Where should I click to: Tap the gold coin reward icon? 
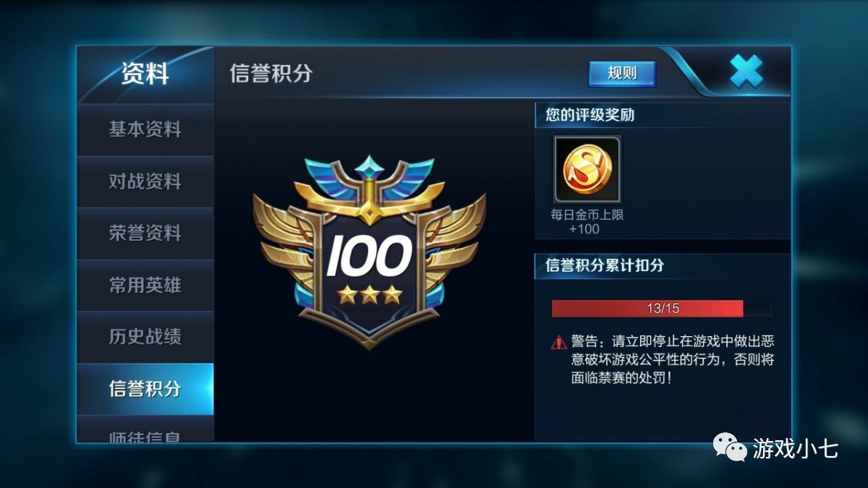point(587,169)
